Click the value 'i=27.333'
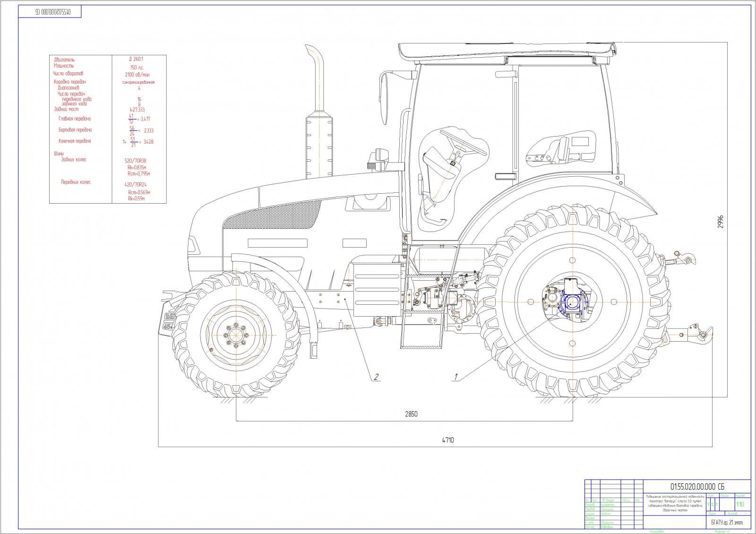756x534 pixels. coord(137,110)
